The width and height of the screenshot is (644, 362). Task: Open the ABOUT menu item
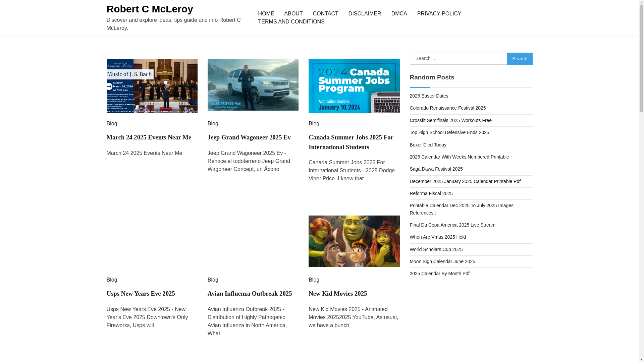point(293,14)
